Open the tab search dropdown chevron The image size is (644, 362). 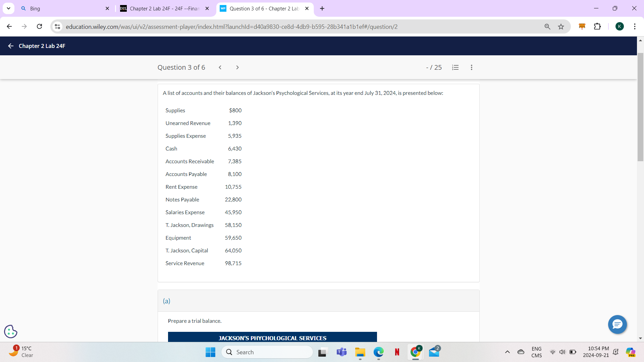(8, 8)
